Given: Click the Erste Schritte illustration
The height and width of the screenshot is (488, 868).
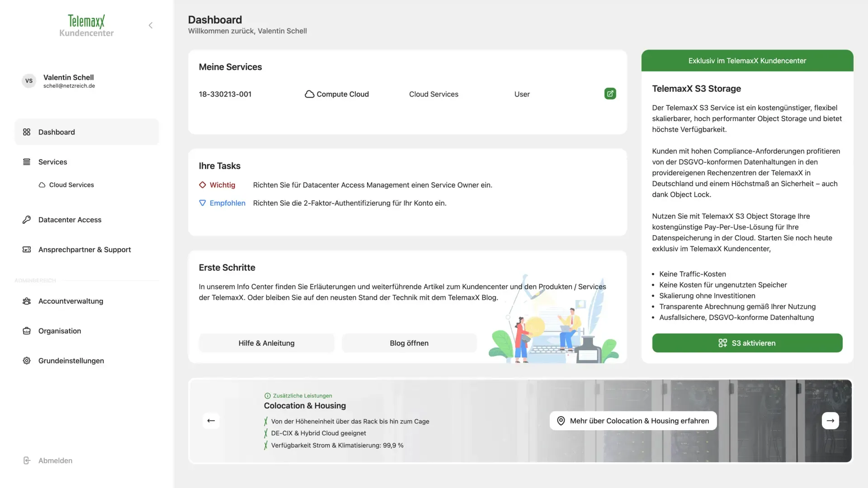Looking at the screenshot, I should [x=553, y=319].
